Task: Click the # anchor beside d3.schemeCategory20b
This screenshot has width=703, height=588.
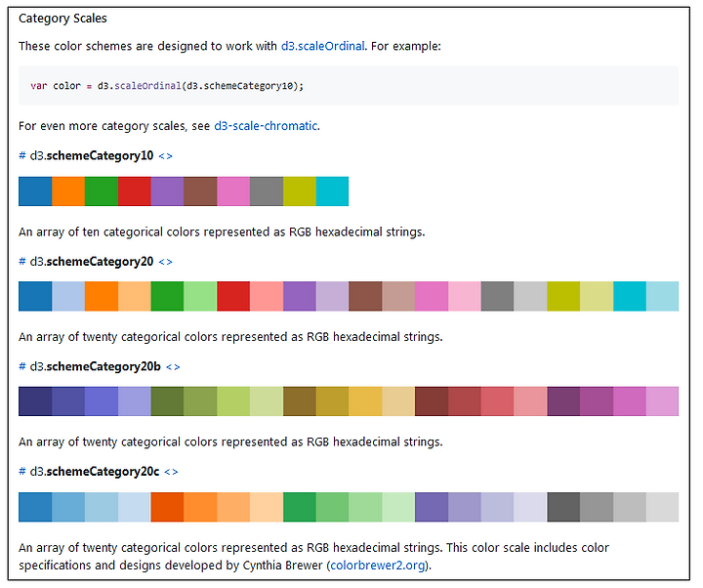Action: 21,366
